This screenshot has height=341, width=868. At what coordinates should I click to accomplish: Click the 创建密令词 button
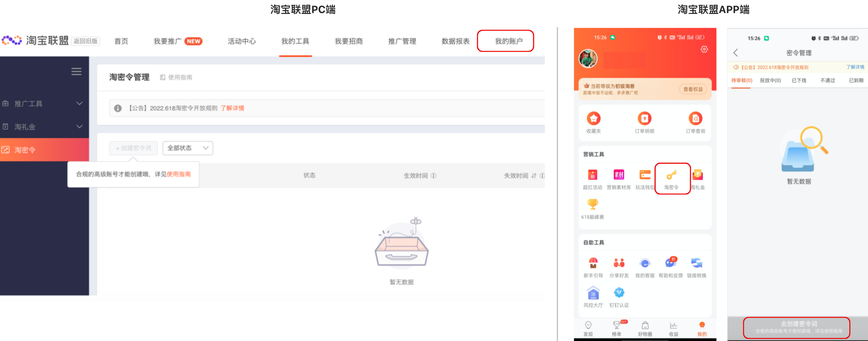pyautogui.click(x=134, y=148)
